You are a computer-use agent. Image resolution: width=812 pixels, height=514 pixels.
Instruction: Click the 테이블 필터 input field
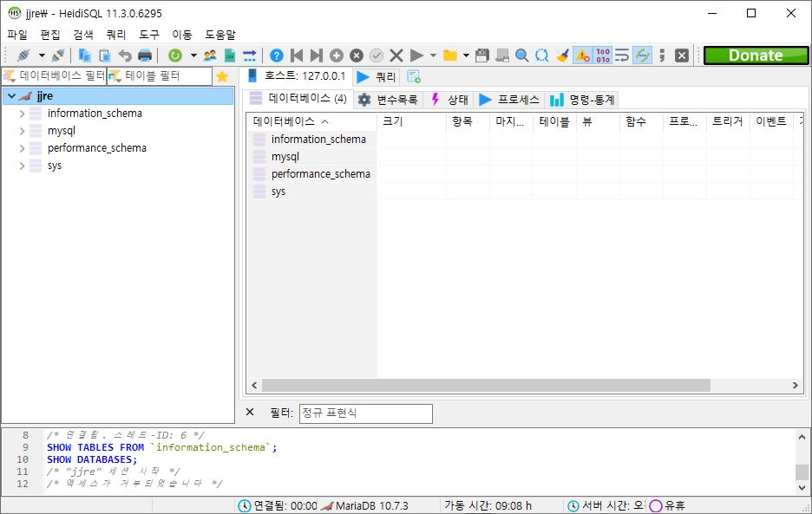[x=160, y=76]
